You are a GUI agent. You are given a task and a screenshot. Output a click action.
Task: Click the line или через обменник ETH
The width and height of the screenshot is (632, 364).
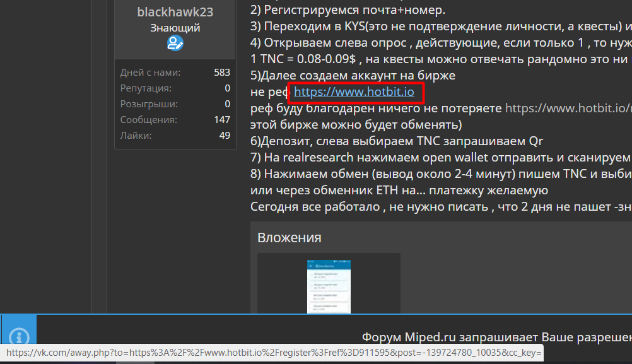tap(399, 191)
